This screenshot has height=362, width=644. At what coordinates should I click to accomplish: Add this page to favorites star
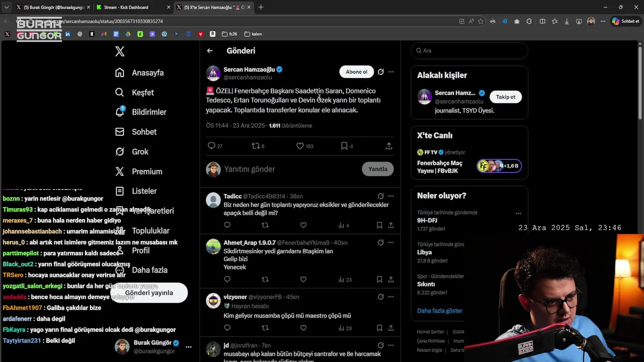[x=481, y=21]
